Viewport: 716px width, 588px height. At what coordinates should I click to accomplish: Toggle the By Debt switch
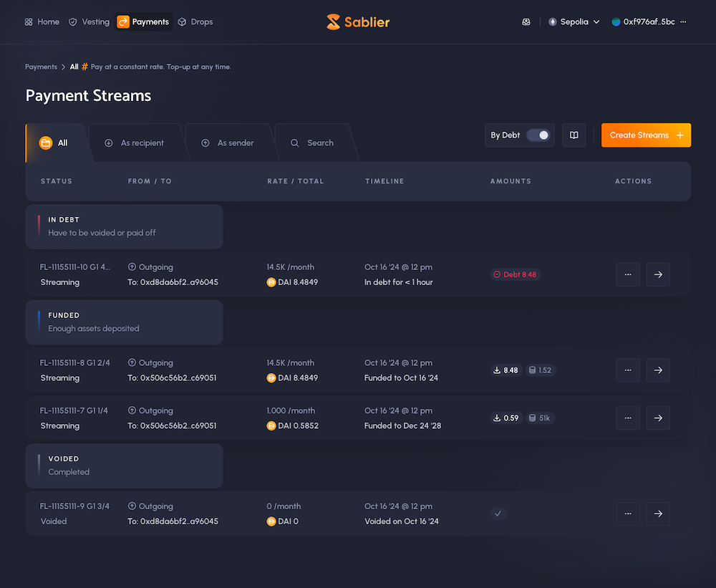[x=538, y=135]
